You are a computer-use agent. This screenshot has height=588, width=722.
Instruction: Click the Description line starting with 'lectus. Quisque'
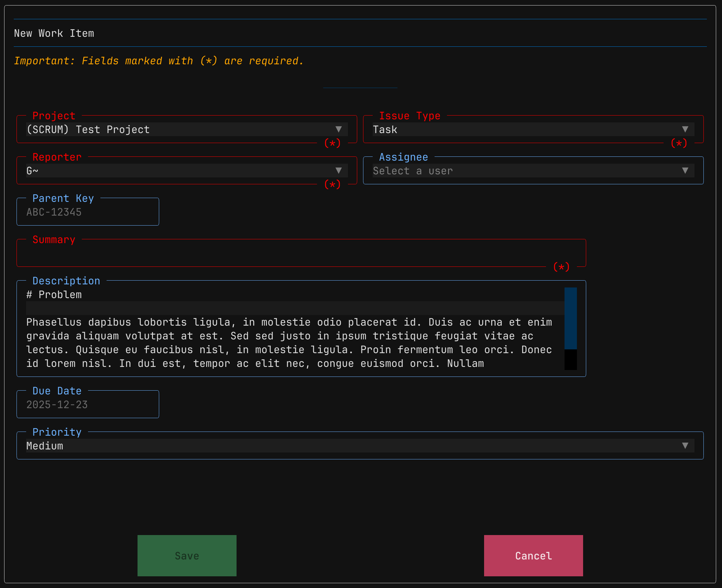[289, 349]
